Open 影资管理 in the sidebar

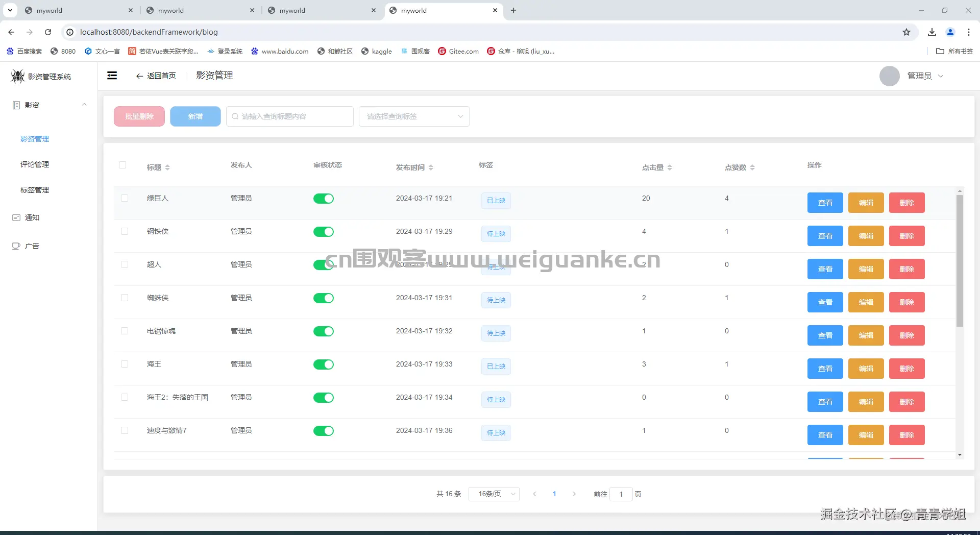(35, 139)
